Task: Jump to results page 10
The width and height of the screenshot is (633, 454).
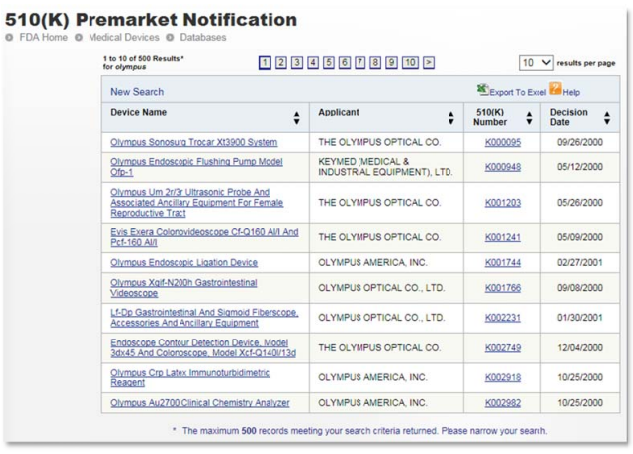Action: [410, 62]
